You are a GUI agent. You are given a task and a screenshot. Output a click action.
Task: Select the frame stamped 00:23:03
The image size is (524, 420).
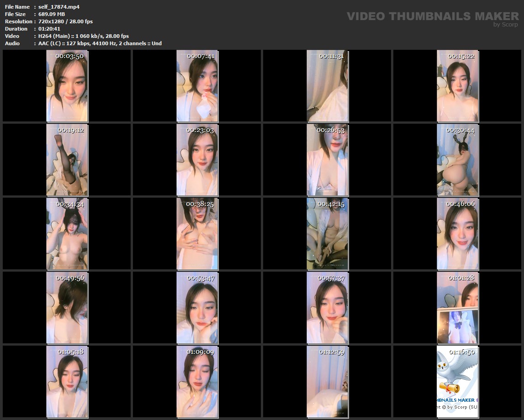point(197,160)
